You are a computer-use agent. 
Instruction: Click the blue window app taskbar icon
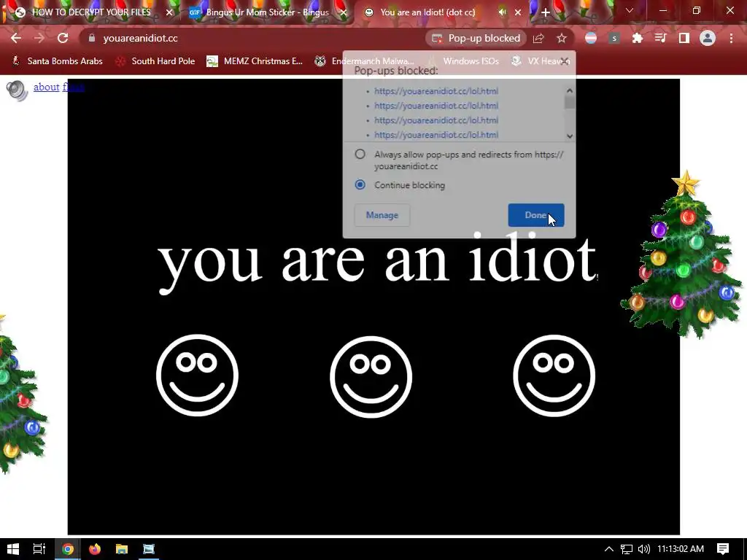tap(149, 549)
